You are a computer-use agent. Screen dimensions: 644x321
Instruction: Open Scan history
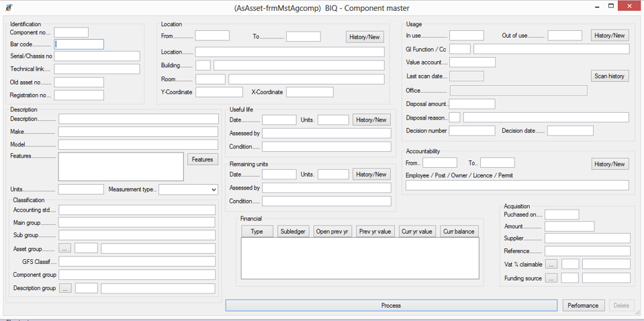[610, 76]
